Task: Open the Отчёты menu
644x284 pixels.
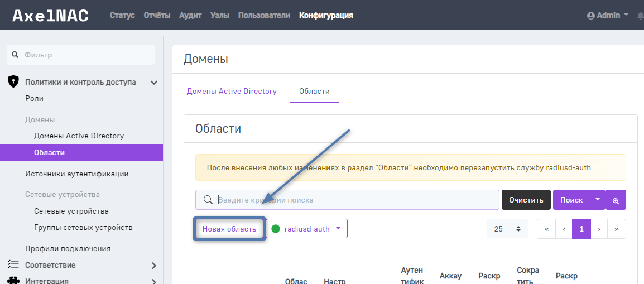Action: [157, 16]
